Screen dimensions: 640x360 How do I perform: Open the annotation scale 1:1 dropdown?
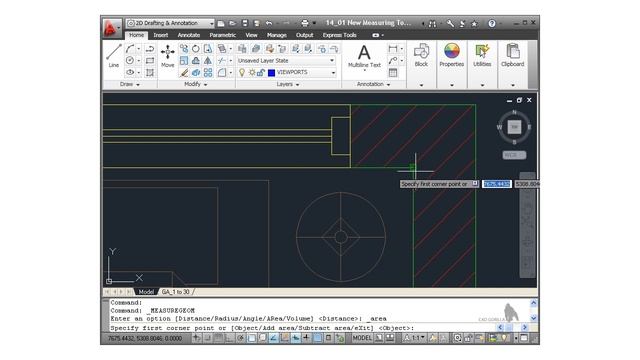(x=415, y=338)
